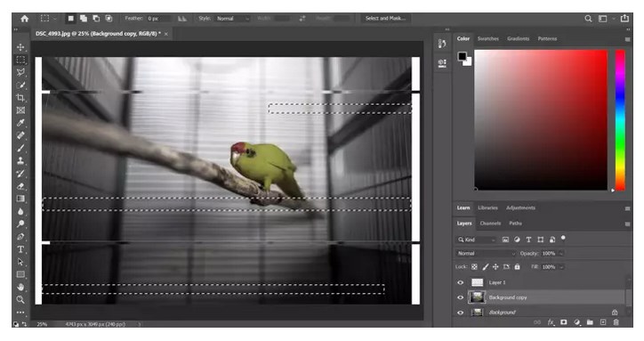Create a new layer
Screen dimensions: 644x341
pos(603,322)
